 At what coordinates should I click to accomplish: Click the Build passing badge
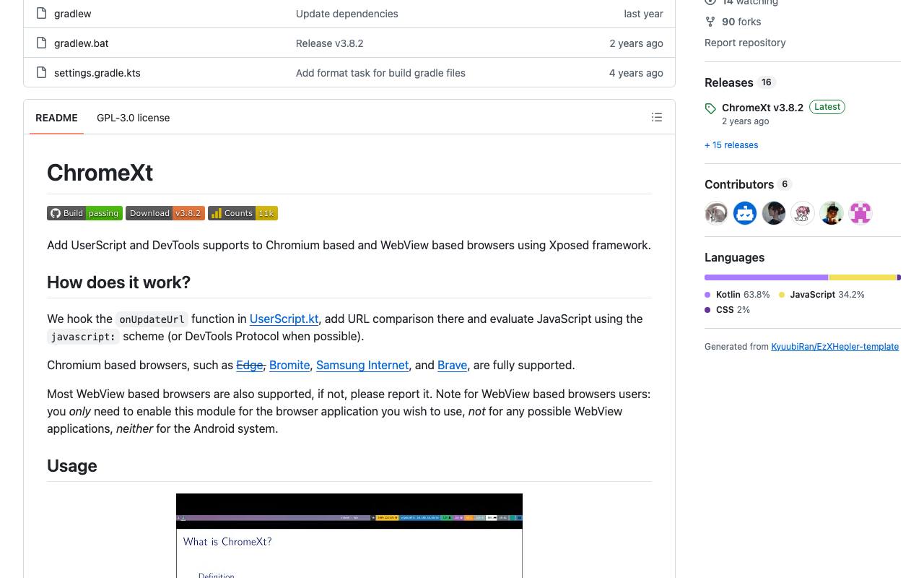84,213
